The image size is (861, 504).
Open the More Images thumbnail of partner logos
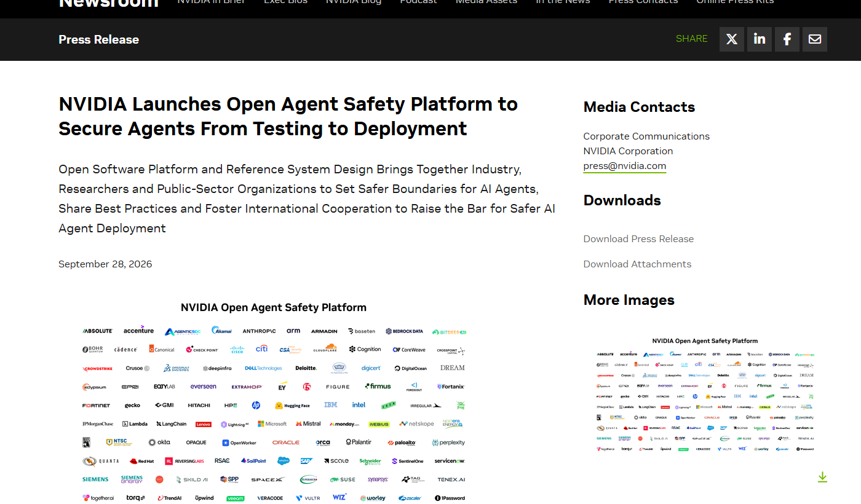tap(705, 394)
